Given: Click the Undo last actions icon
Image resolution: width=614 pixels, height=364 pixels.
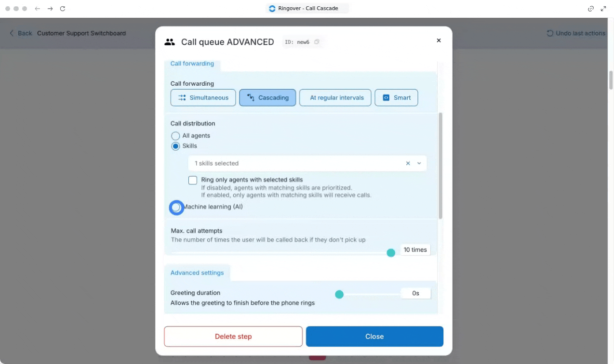Looking at the screenshot, I should (550, 33).
